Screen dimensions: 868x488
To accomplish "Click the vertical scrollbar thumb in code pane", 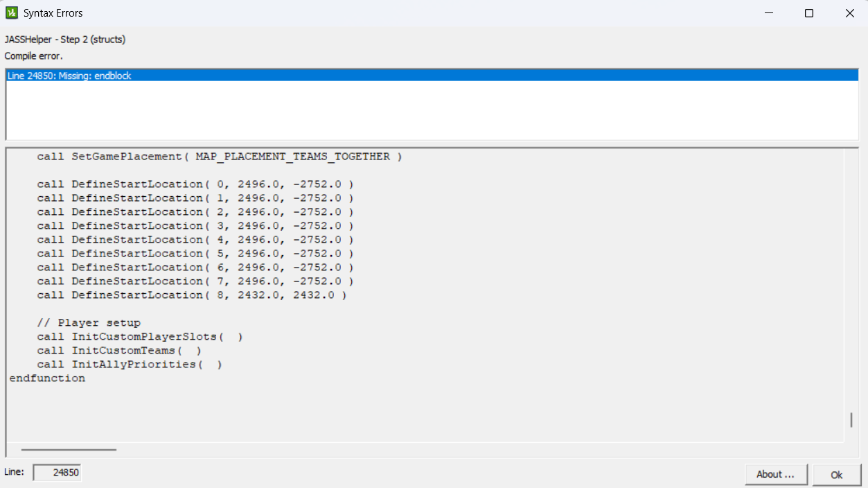I will (x=851, y=420).
